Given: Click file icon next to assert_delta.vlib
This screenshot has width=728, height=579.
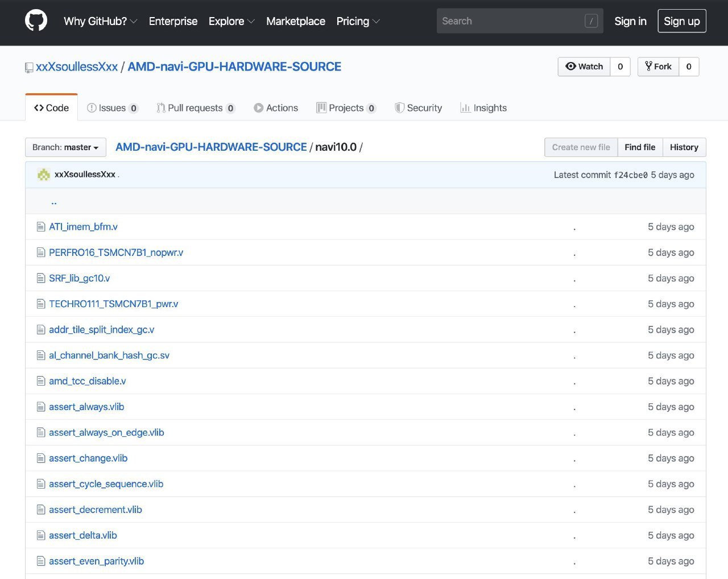Looking at the screenshot, I should click(x=41, y=535).
